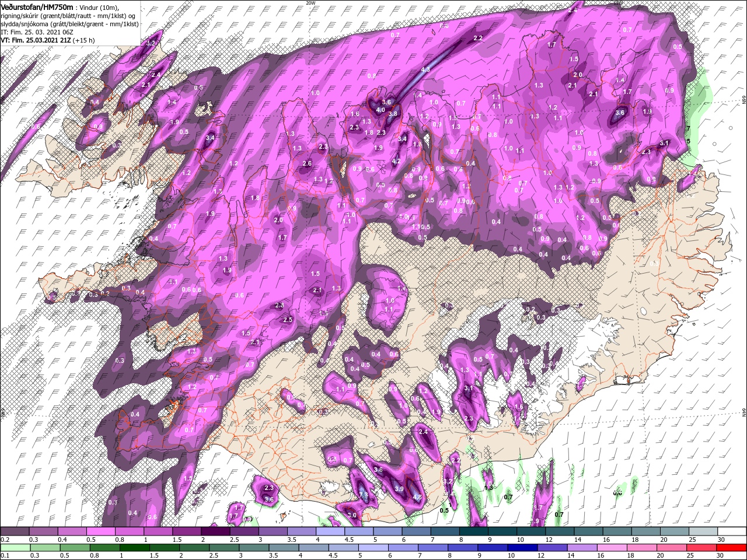Click the '4.8' precipitation value on the map

coord(417,497)
